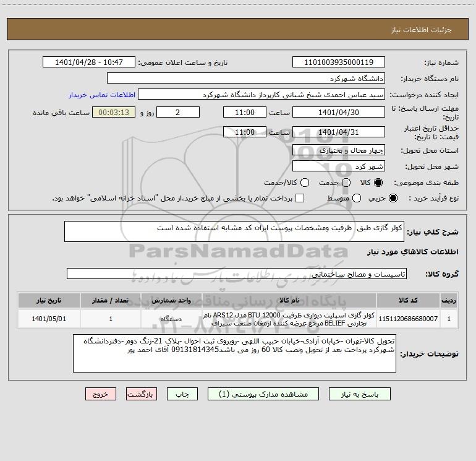Click the اطلاعات کالاهای مورد نیاز heading
The width and height of the screenshot is (476, 461).
[x=412, y=252]
